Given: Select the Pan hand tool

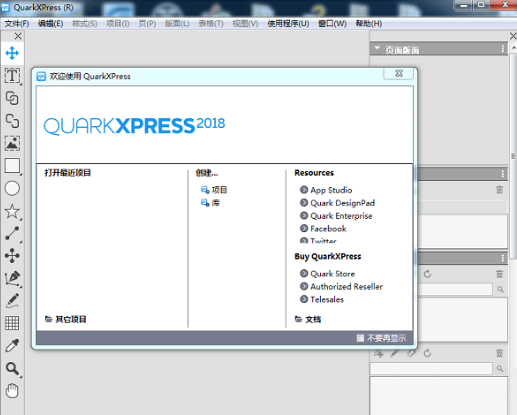Looking at the screenshot, I should pos(12,391).
